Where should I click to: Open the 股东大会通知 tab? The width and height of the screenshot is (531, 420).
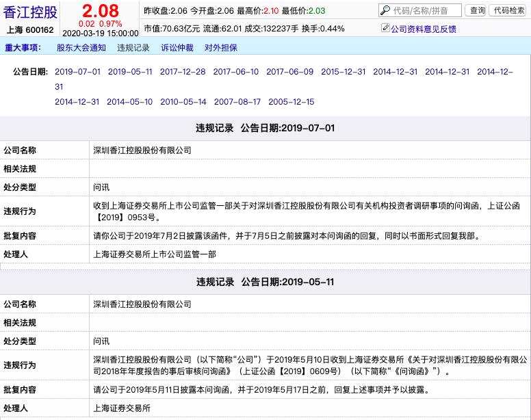tap(81, 48)
